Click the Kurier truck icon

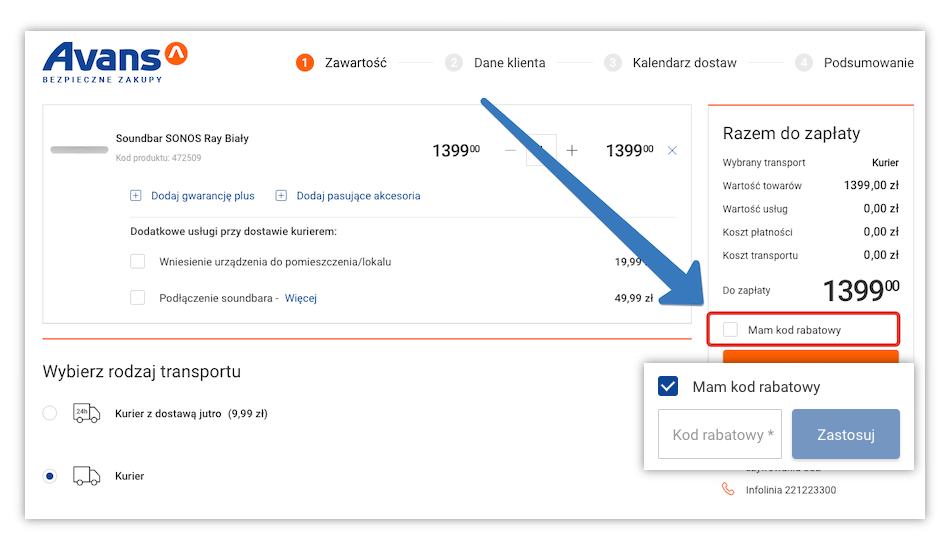tap(86, 476)
